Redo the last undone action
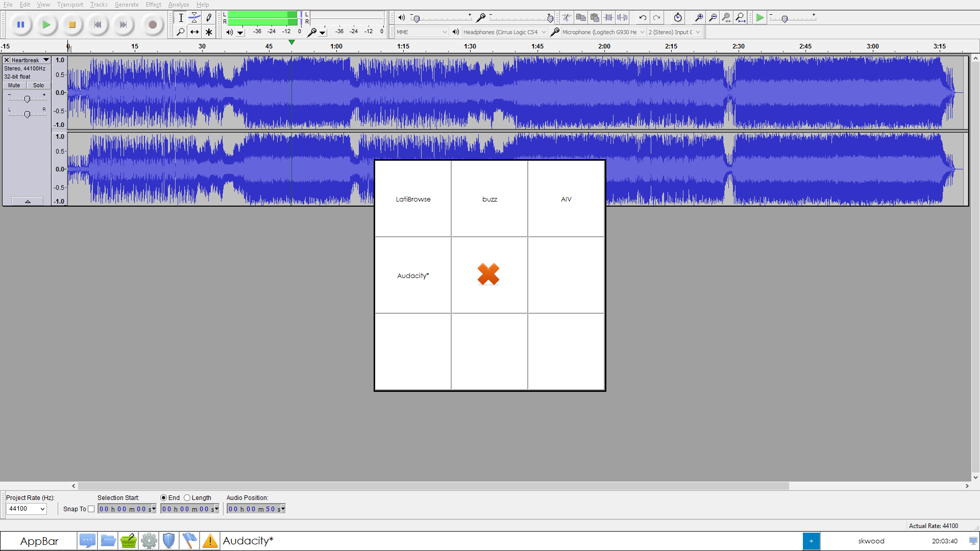The height and width of the screenshot is (551, 980). [656, 17]
